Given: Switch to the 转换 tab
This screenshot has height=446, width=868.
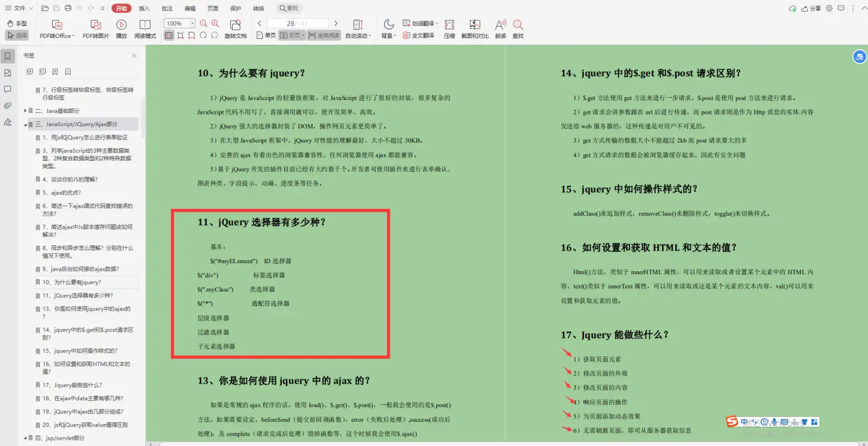Looking at the screenshot, I should (x=259, y=8).
